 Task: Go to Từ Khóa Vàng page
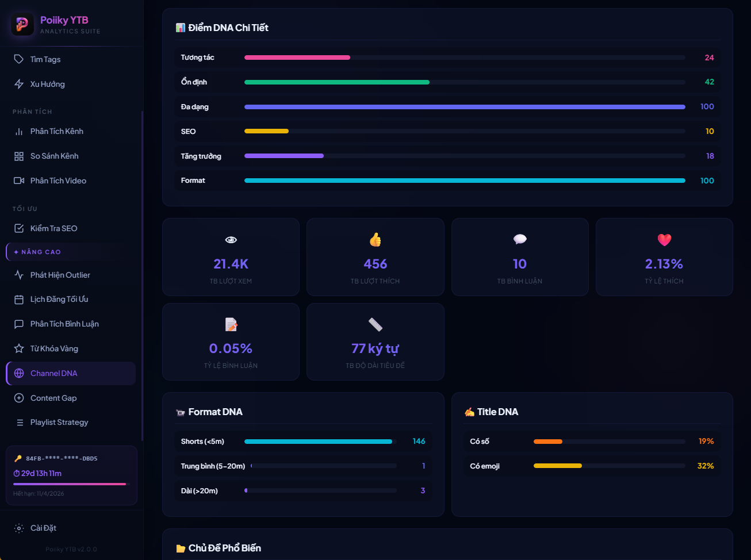(x=54, y=348)
